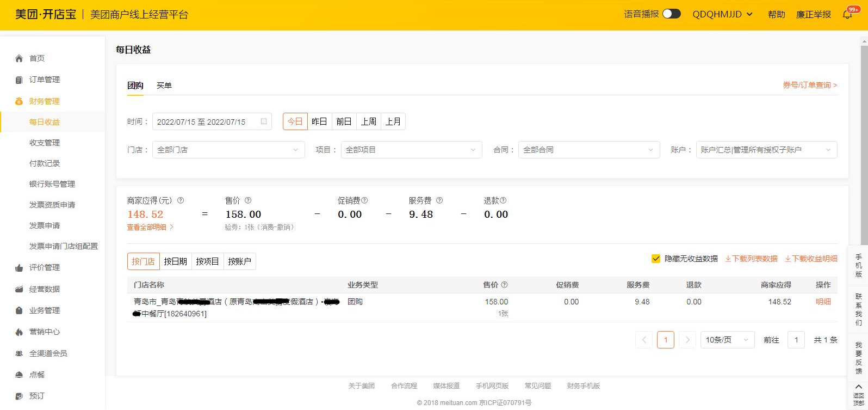The image size is (868, 410).
Task: Open 明细 link in the table row
Action: (x=823, y=302)
